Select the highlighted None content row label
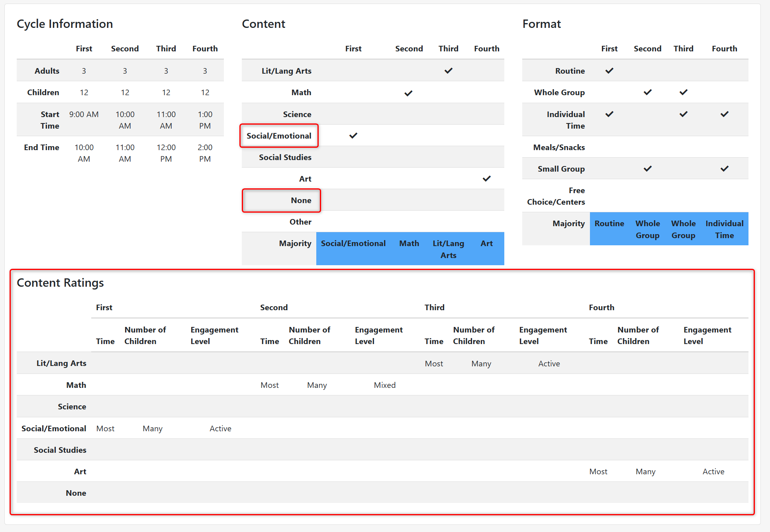This screenshot has height=532, width=770. (x=301, y=200)
